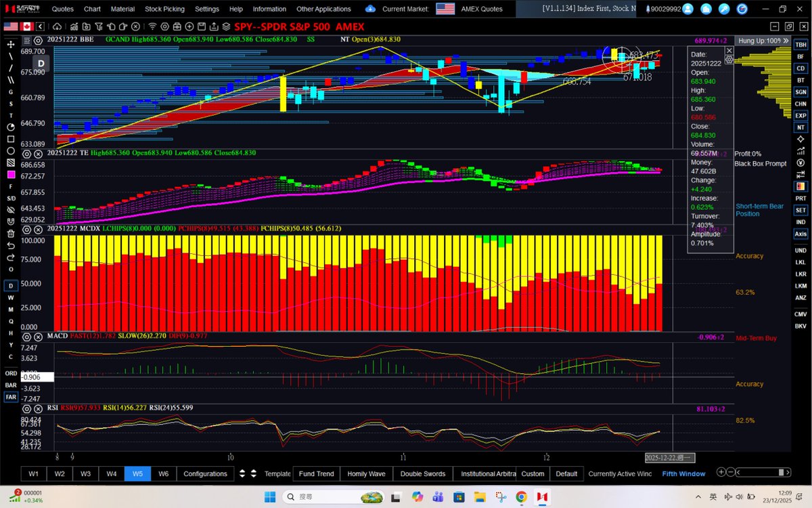Image resolution: width=812 pixels, height=508 pixels.
Task: Click the save icon in top toolbar
Action: click(201, 26)
